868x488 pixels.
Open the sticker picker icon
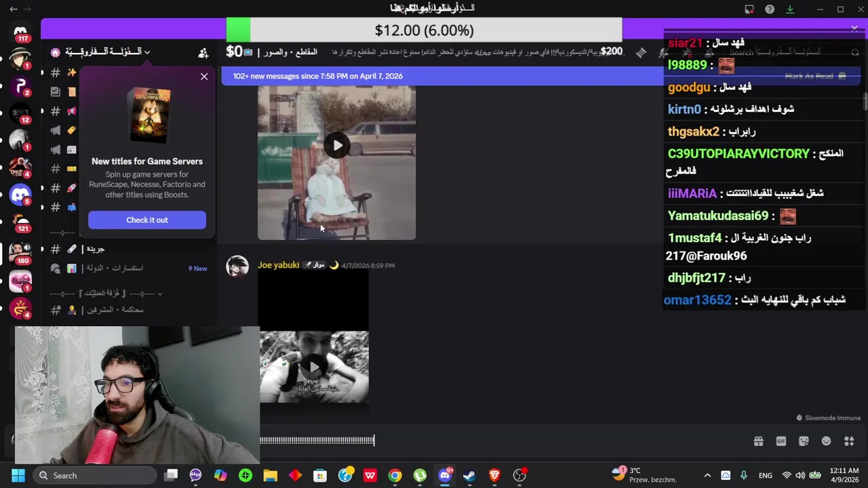tap(804, 441)
